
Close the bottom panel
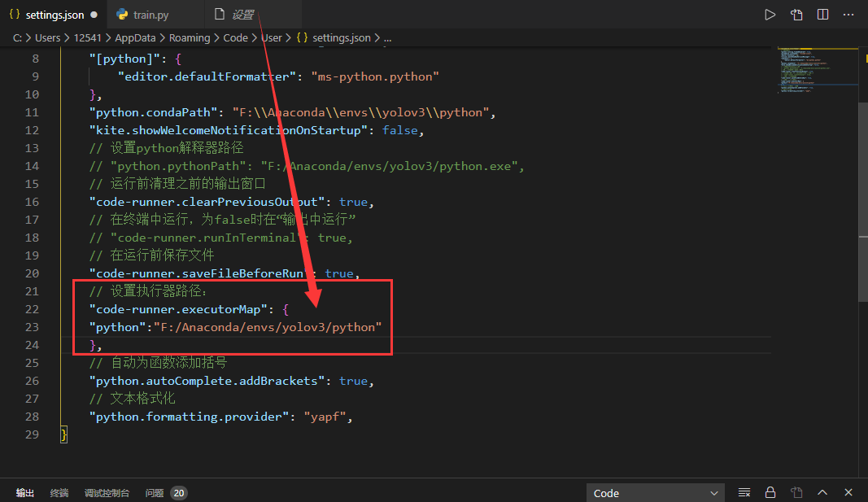pos(848,492)
